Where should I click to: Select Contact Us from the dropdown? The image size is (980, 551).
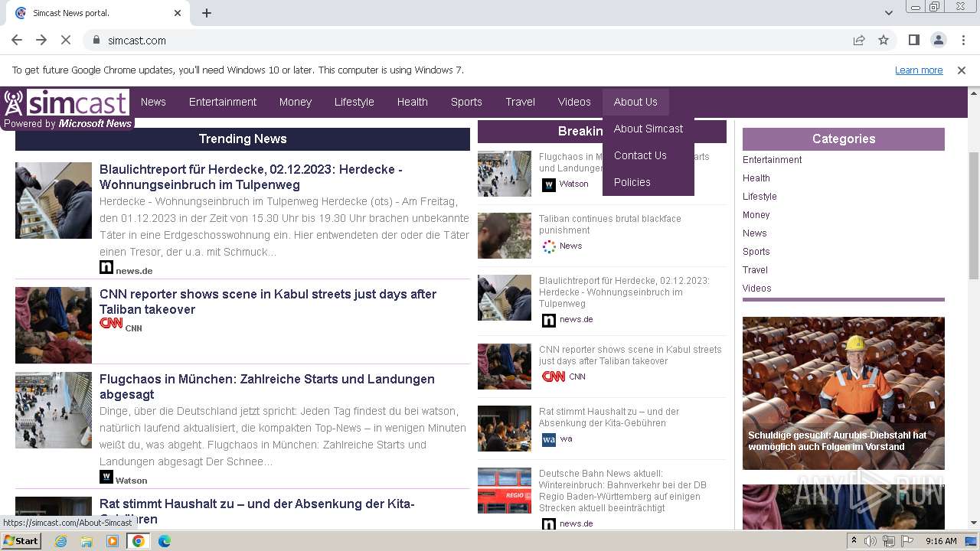(x=648, y=155)
